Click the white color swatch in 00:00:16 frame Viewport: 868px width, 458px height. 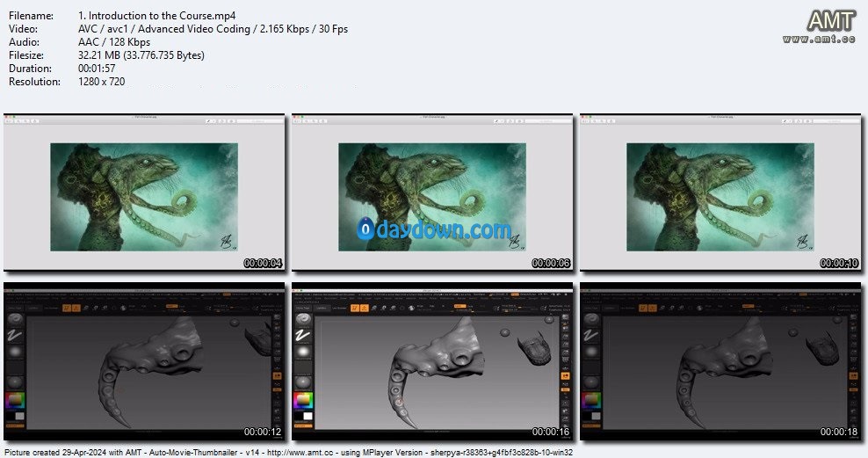click(x=307, y=415)
